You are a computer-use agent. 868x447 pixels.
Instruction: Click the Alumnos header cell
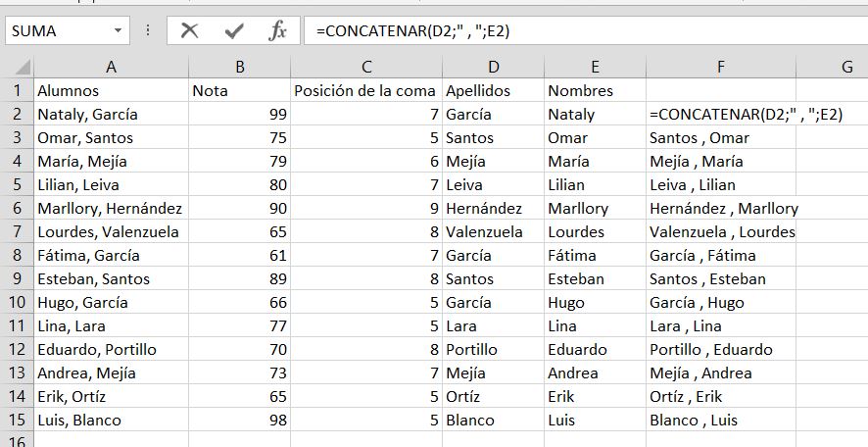[111, 91]
